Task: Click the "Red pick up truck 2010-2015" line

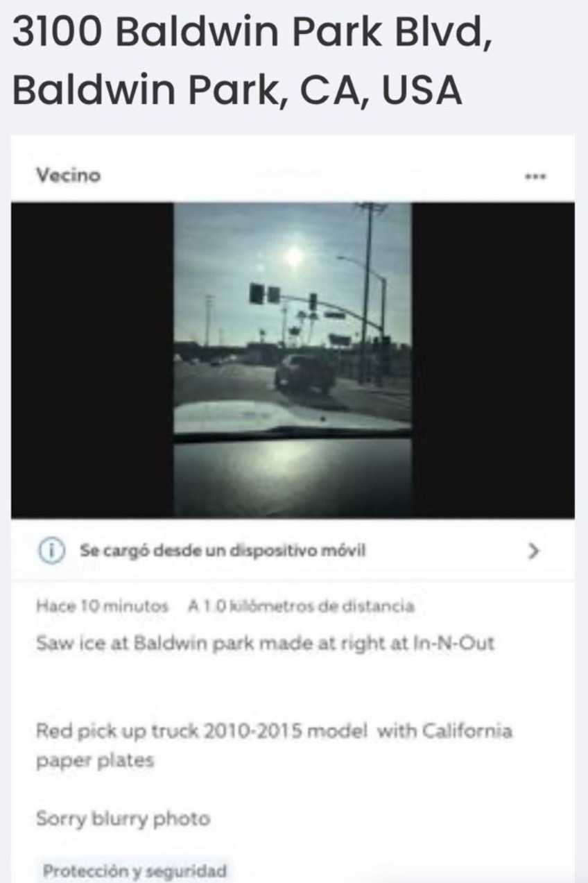Action: [274, 731]
